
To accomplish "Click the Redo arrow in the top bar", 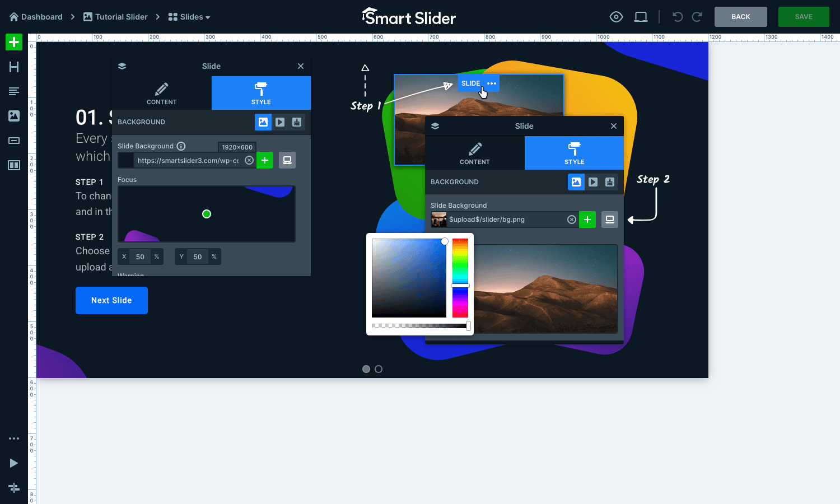I will [x=697, y=17].
